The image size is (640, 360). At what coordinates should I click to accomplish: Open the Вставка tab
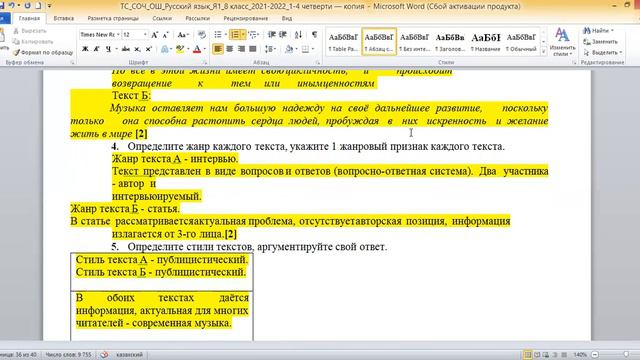[x=64, y=18]
